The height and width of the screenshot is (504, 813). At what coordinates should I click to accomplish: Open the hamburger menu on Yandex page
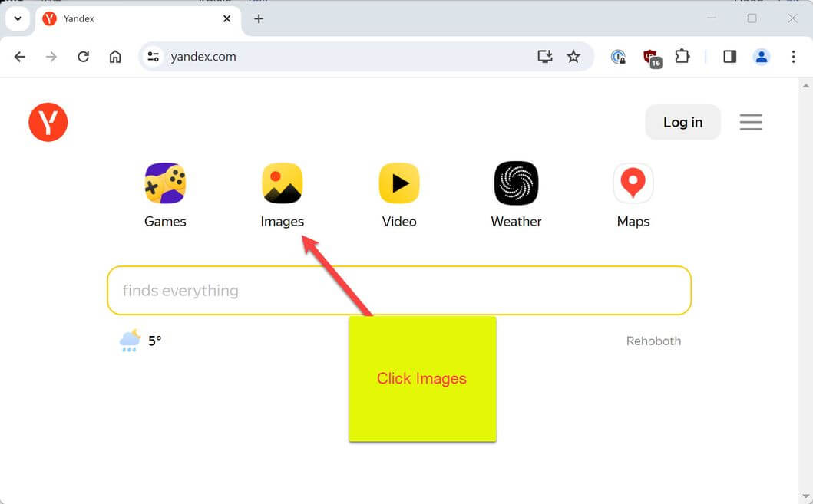[750, 122]
